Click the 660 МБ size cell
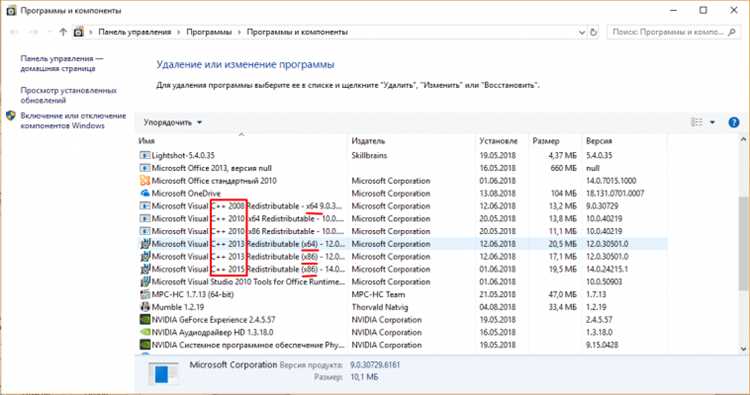 click(563, 168)
